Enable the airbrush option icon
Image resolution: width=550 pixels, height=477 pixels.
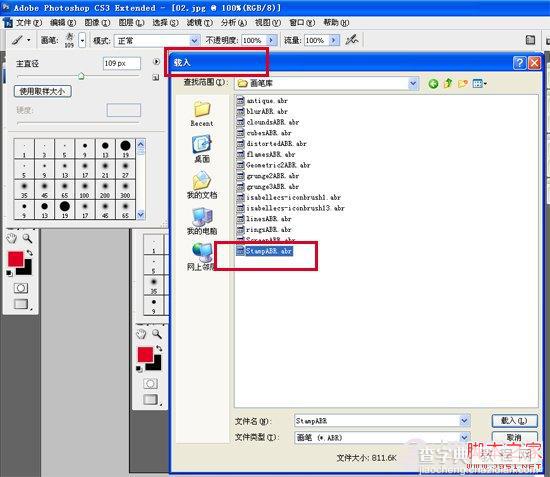pyautogui.click(x=351, y=40)
